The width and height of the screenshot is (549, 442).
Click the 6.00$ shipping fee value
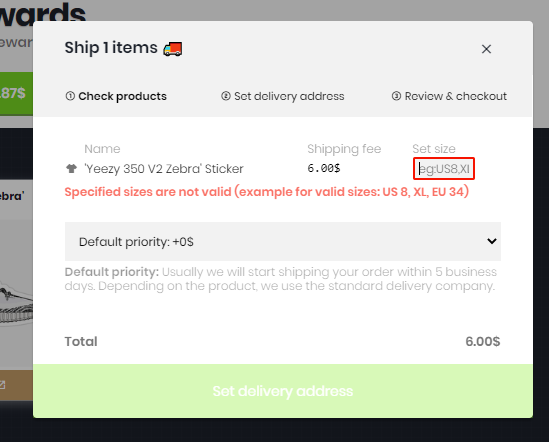click(324, 168)
